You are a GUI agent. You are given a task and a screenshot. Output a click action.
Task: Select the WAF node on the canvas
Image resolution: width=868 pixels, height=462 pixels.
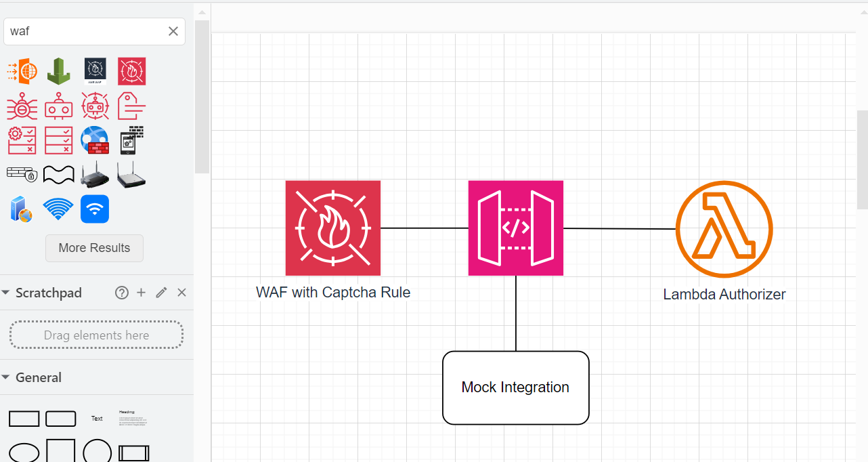[333, 228]
